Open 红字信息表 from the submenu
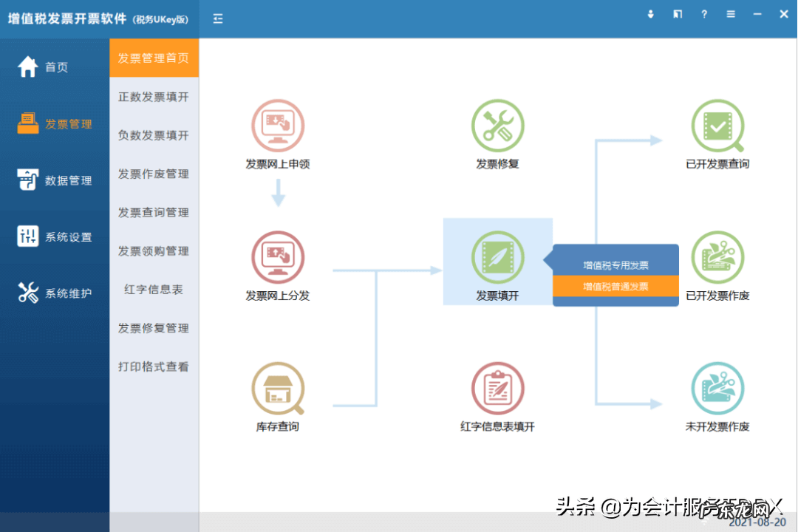 [x=154, y=290]
